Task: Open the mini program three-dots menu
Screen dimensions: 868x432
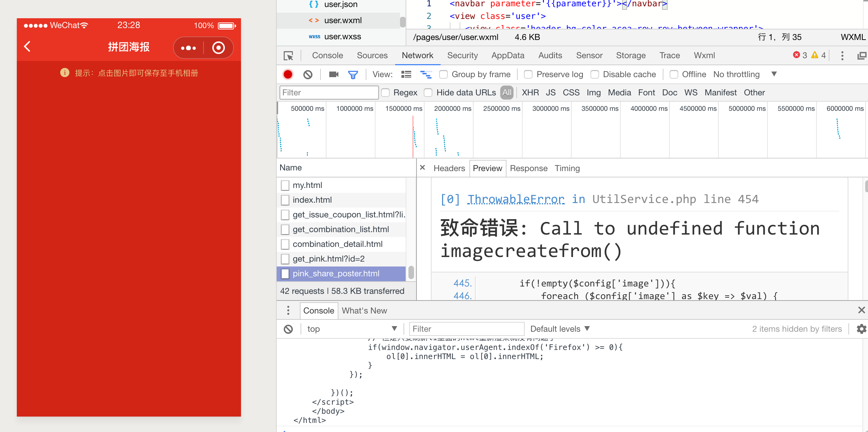Action: click(188, 48)
